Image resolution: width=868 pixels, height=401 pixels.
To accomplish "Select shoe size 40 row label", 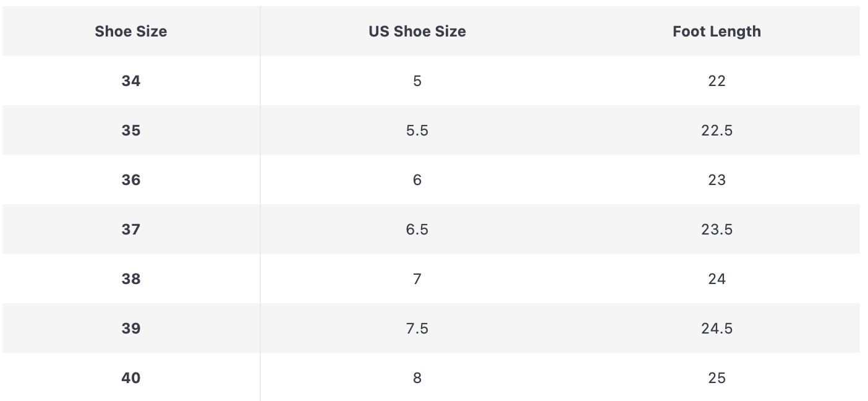I will coord(130,378).
